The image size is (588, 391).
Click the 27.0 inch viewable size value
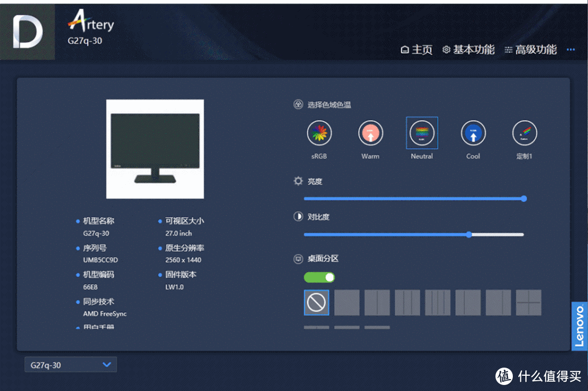click(179, 233)
